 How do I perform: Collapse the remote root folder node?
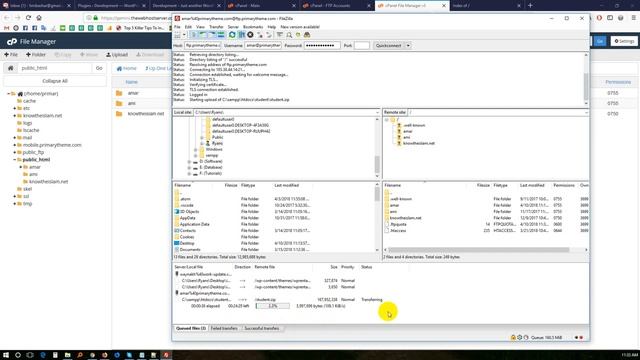coord(387,120)
